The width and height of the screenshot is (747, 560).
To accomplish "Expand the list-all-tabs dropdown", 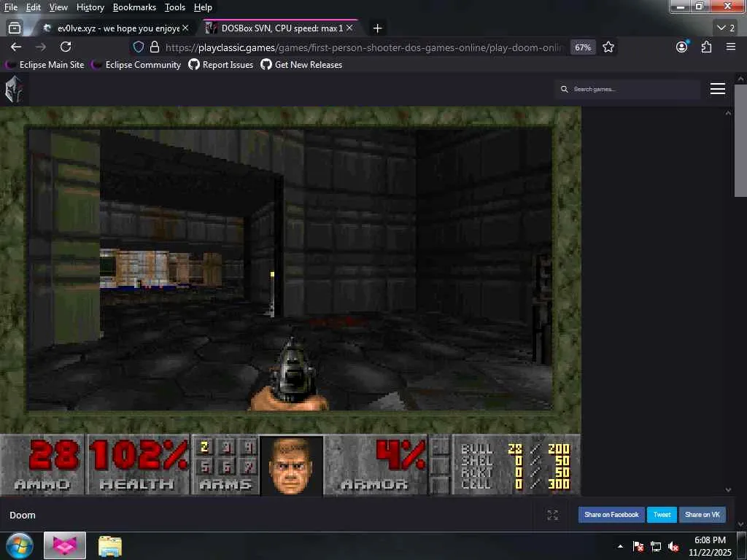I will coord(726,28).
